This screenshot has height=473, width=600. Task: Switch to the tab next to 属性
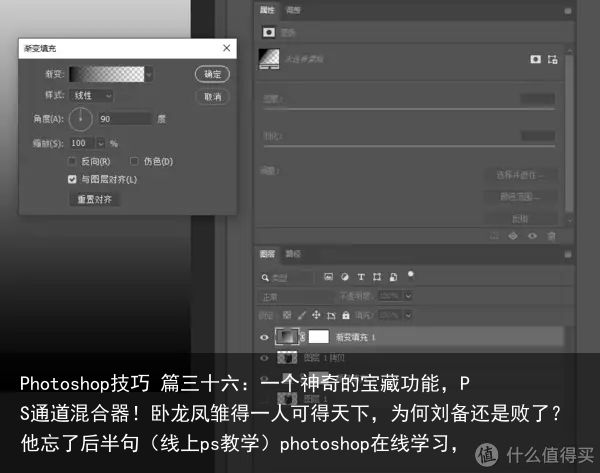tap(293, 10)
